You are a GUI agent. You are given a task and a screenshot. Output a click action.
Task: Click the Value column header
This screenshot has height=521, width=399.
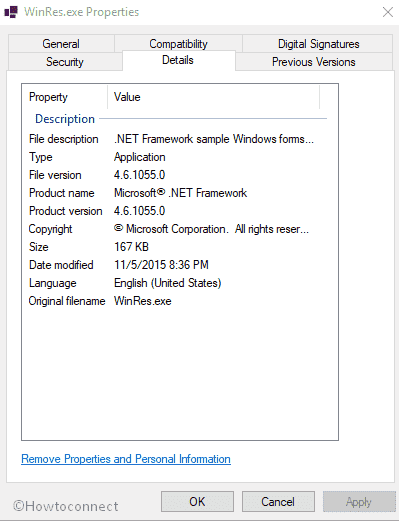coord(213,97)
